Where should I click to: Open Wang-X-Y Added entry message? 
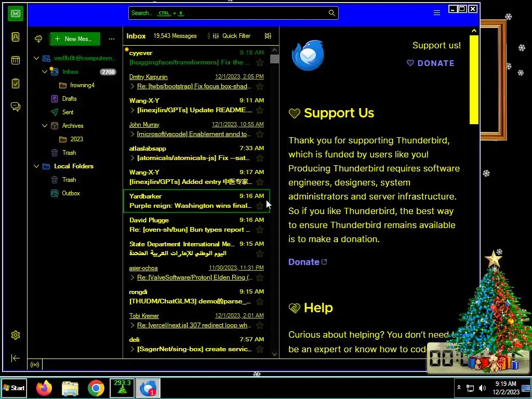tap(196, 177)
